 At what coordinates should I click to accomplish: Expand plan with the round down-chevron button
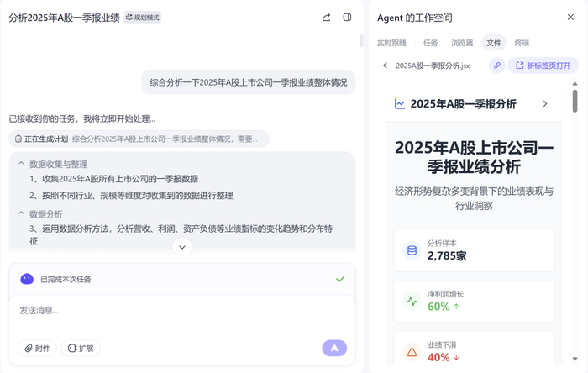pos(181,247)
